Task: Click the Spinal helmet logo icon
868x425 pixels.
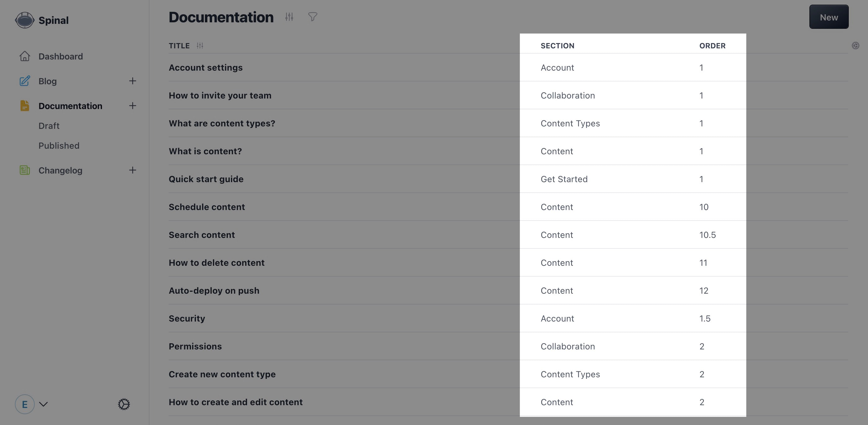Action: [24, 20]
